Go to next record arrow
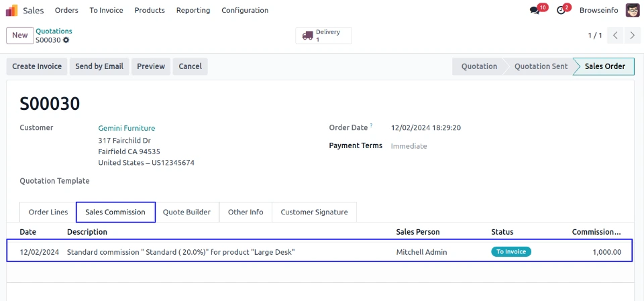This screenshot has width=644, height=301. 632,35
